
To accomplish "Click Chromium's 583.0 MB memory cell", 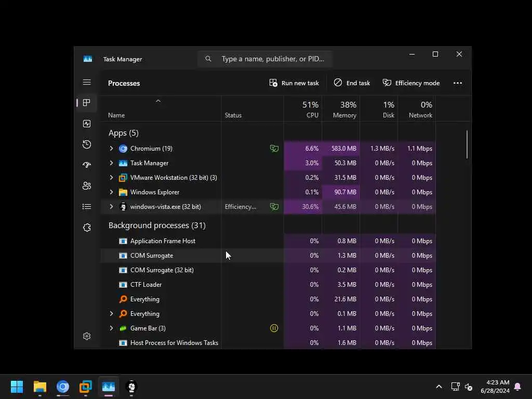I will click(341, 149).
